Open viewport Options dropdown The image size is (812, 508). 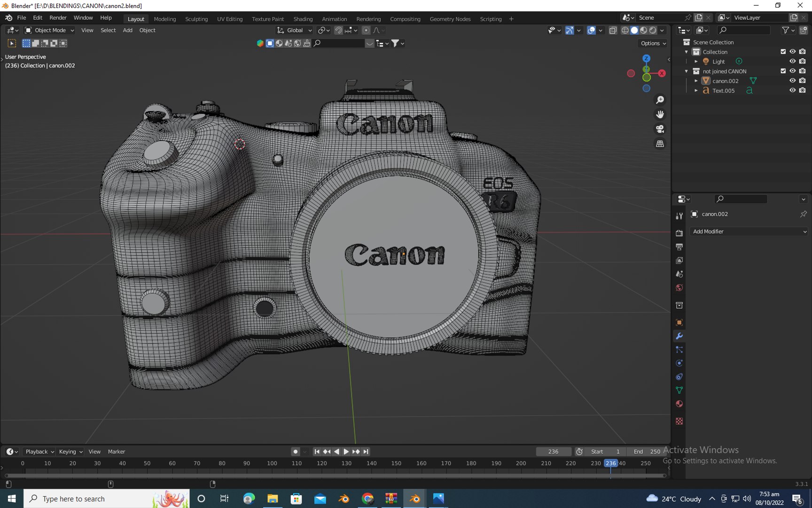click(653, 43)
